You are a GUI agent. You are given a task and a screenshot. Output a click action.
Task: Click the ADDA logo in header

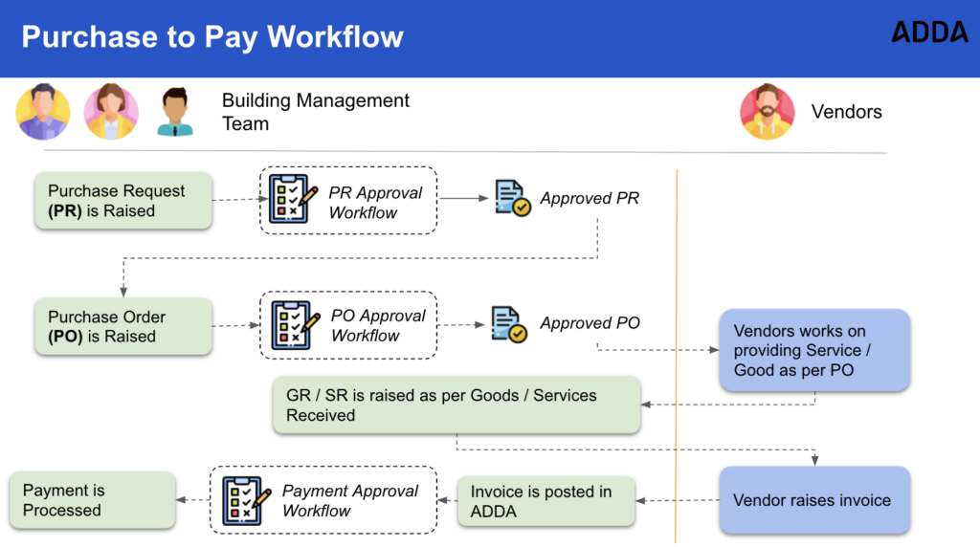[930, 32]
